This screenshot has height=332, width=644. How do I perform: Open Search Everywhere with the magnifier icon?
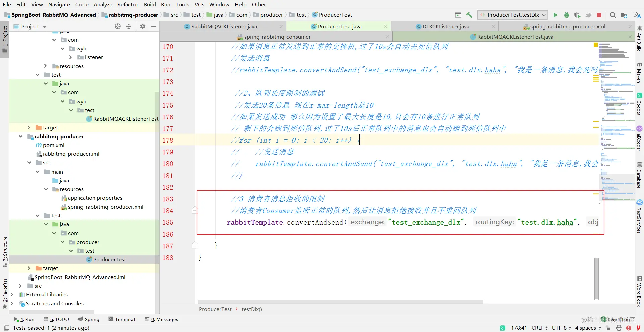[x=613, y=15]
